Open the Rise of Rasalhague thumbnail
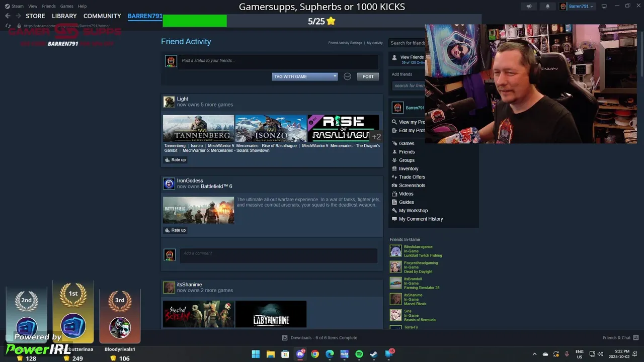Screen dimensions: 644x362 (x=343, y=128)
